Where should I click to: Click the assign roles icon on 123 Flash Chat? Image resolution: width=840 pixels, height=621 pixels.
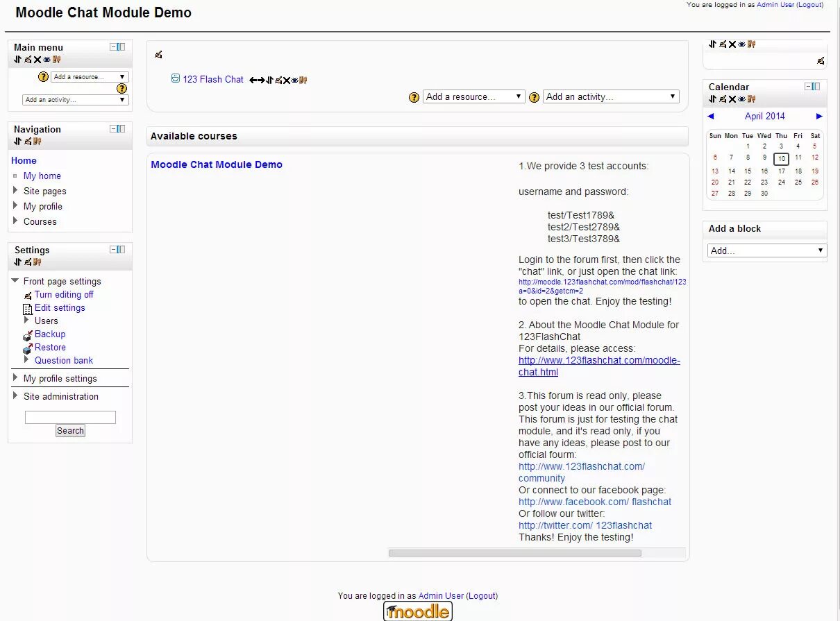coord(302,80)
